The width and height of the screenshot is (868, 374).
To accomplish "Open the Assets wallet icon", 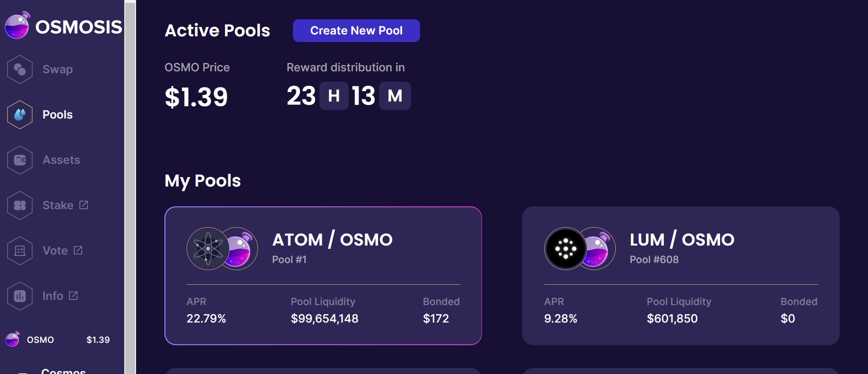I will click(20, 160).
